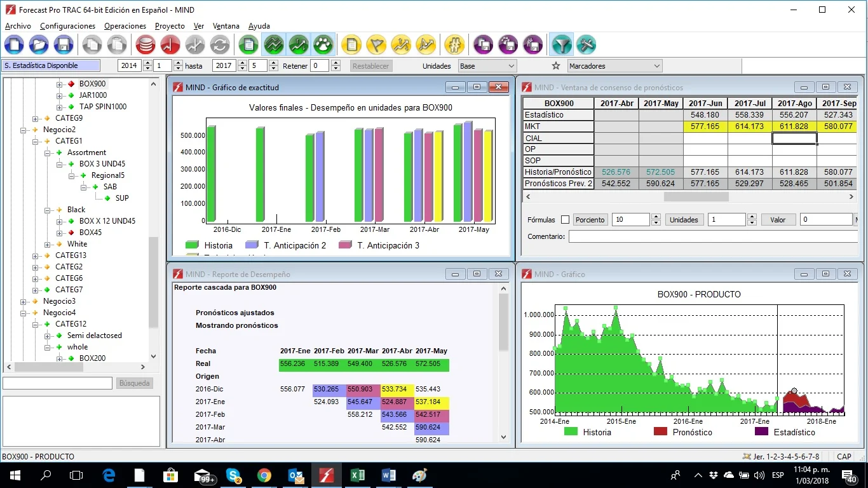Expand the Negocio3 tree node
Image resolution: width=868 pixels, height=488 pixels.
click(x=24, y=301)
